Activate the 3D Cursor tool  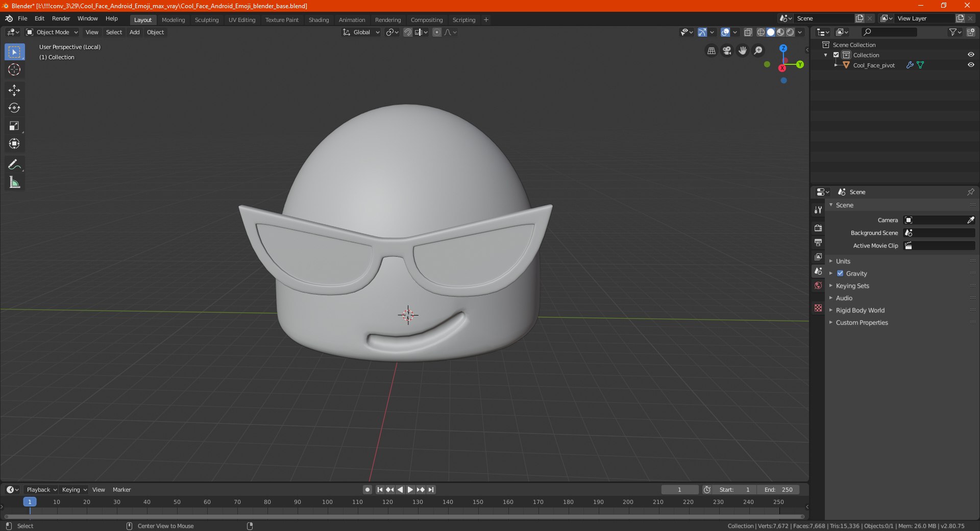point(14,69)
